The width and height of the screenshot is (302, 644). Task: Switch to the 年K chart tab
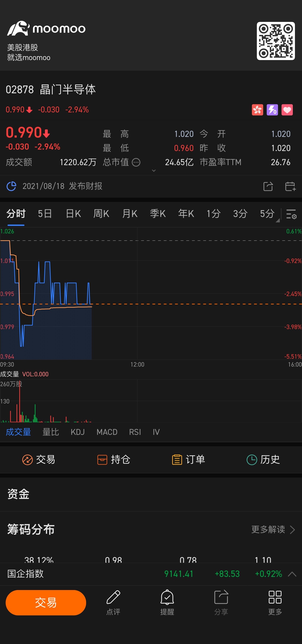(186, 214)
